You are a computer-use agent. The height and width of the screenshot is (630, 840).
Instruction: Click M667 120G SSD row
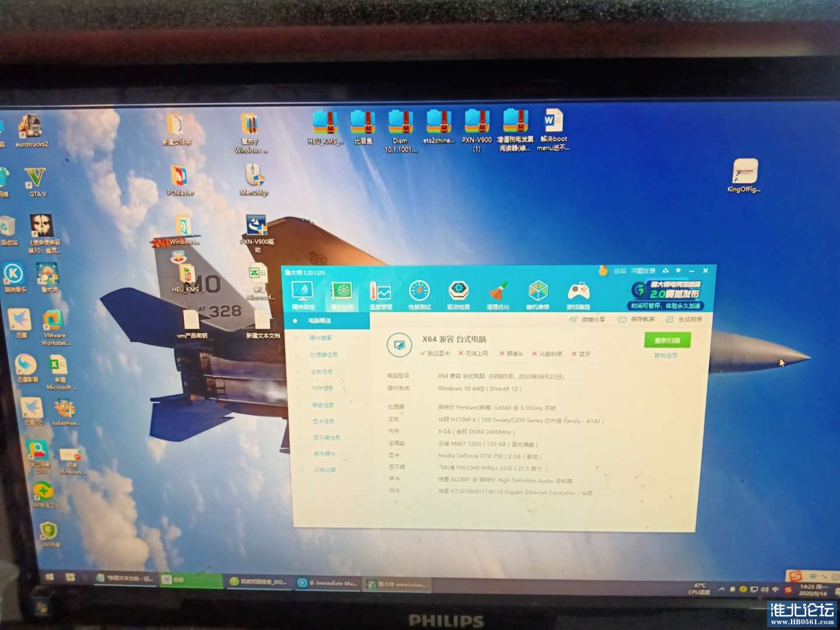488,444
